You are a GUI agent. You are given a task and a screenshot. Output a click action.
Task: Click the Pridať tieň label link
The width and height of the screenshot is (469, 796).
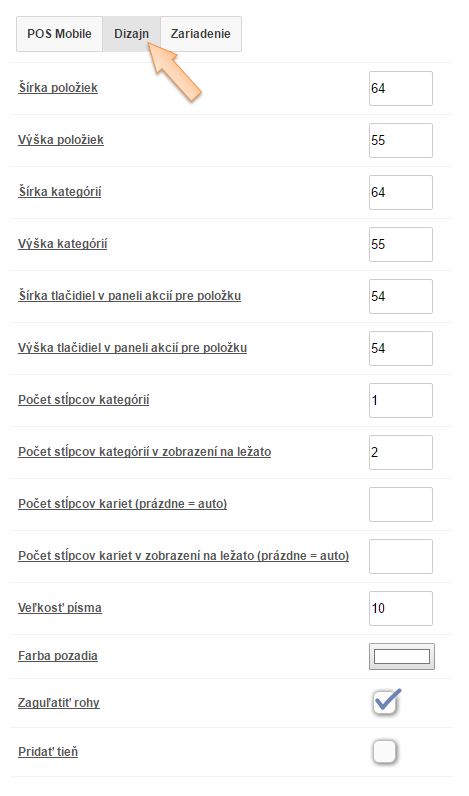[x=48, y=752]
